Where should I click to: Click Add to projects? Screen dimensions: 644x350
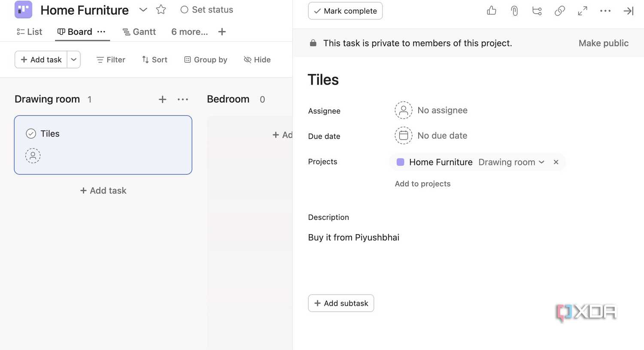[x=422, y=184]
